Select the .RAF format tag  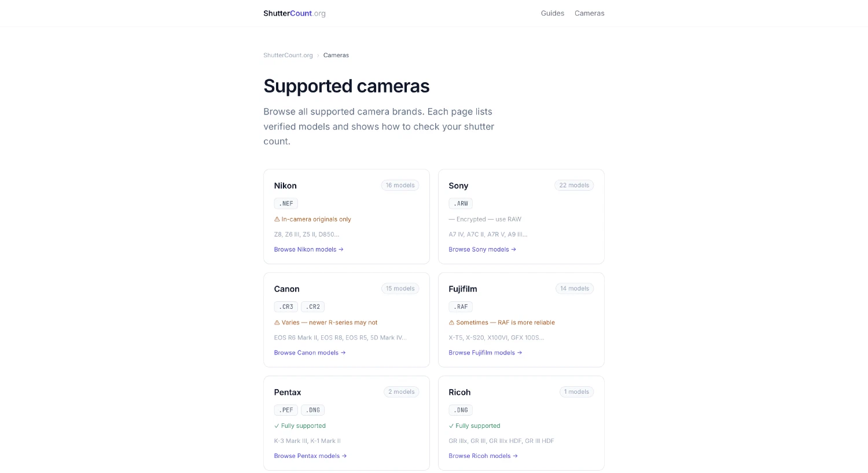coord(461,307)
